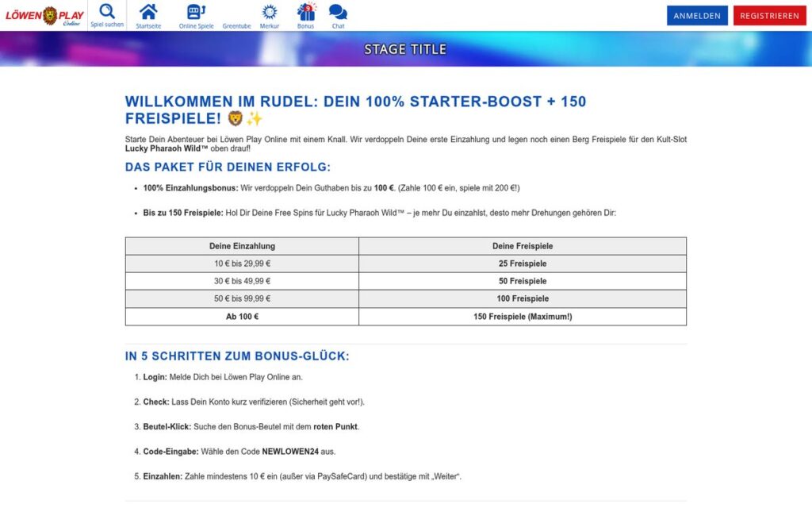Click the 'Lucky Pharaoh Wild™' bold text
812x508 pixels.
click(x=167, y=148)
